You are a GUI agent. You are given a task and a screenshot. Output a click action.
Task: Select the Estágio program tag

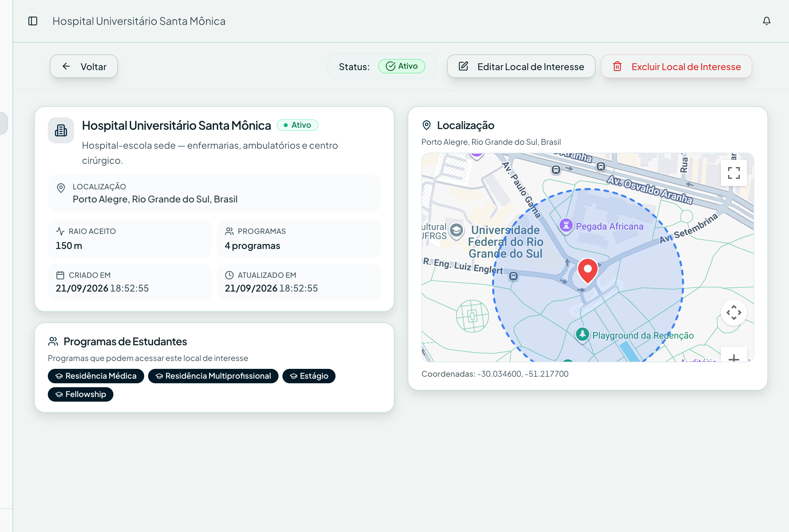(x=309, y=376)
